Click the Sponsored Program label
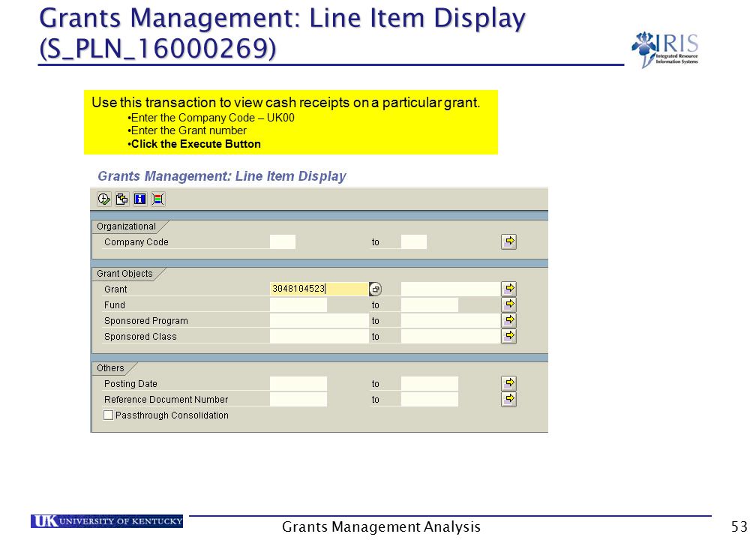 point(146,321)
